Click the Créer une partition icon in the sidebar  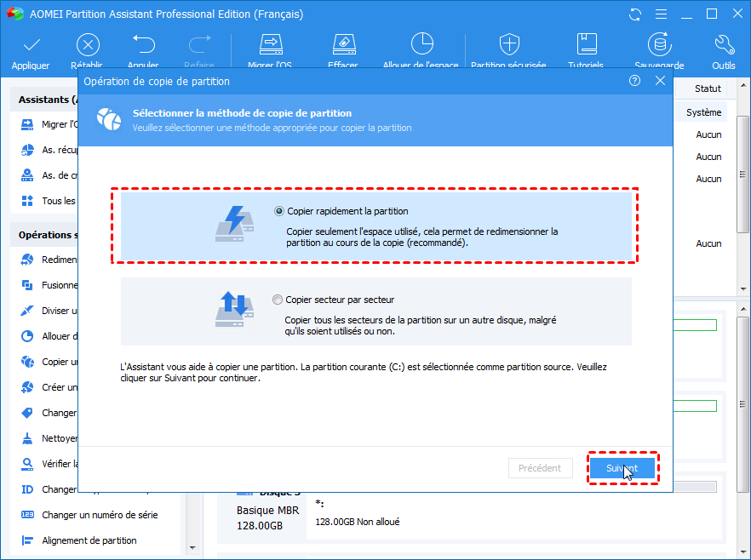click(x=27, y=387)
